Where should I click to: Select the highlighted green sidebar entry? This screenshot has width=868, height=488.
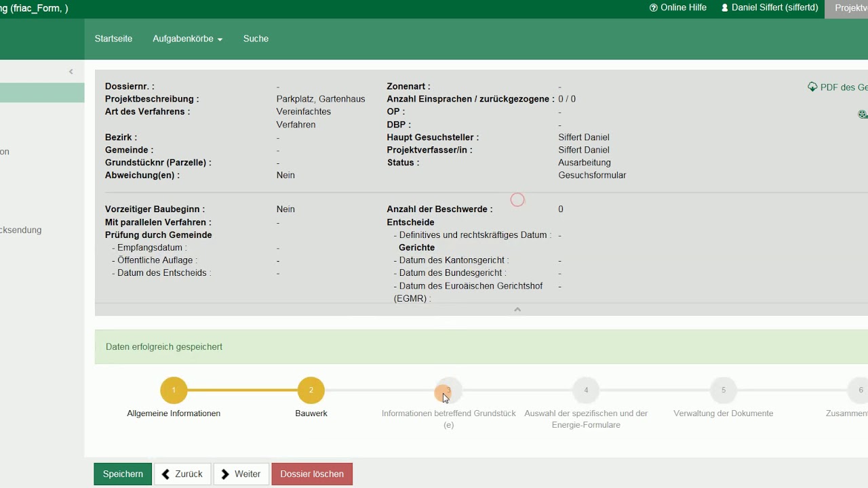click(42, 93)
